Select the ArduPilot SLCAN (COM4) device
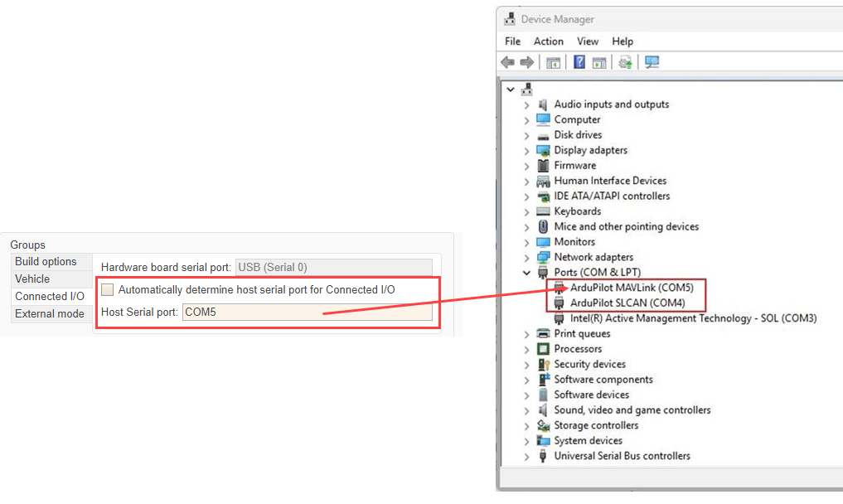Screen dimensions: 843x504 click(627, 303)
